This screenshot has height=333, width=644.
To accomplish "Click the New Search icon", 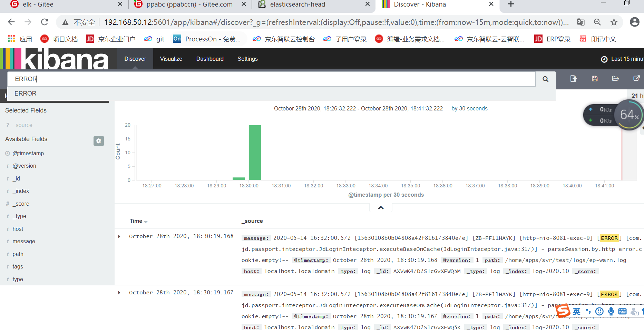I will [574, 79].
